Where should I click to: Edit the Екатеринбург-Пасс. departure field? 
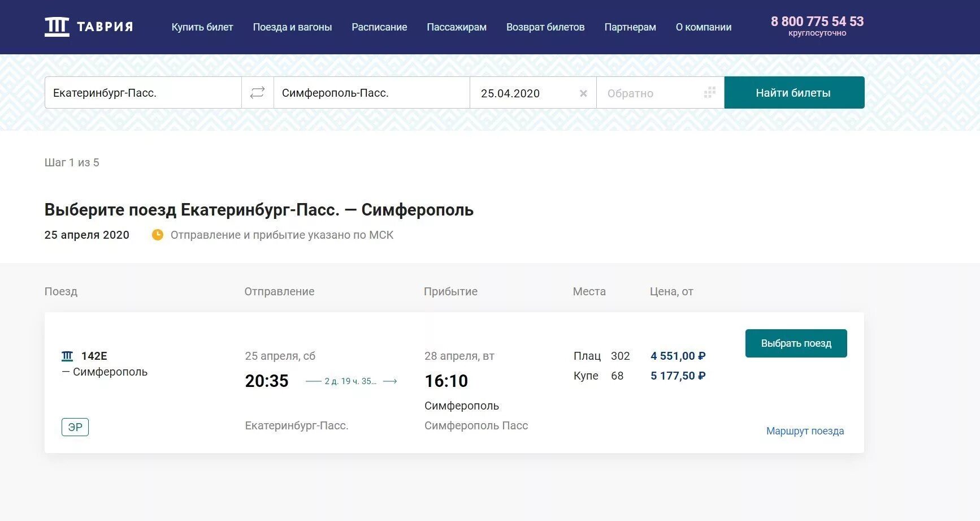point(143,93)
